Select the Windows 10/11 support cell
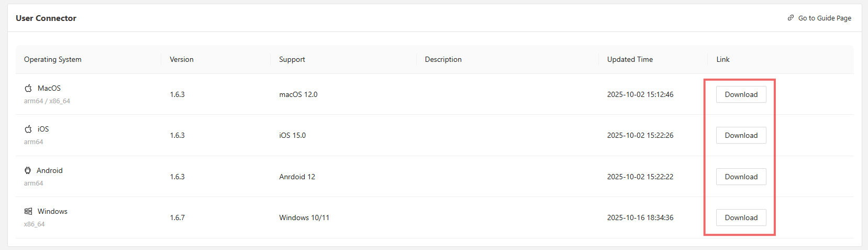The width and height of the screenshot is (868, 250). coord(304,218)
